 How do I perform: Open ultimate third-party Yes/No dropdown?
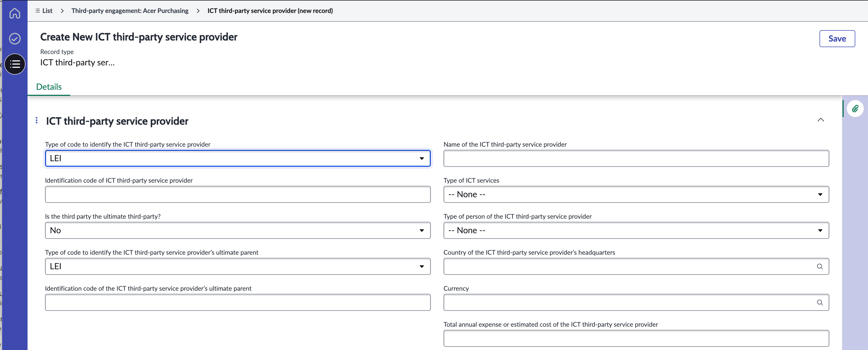tap(238, 230)
